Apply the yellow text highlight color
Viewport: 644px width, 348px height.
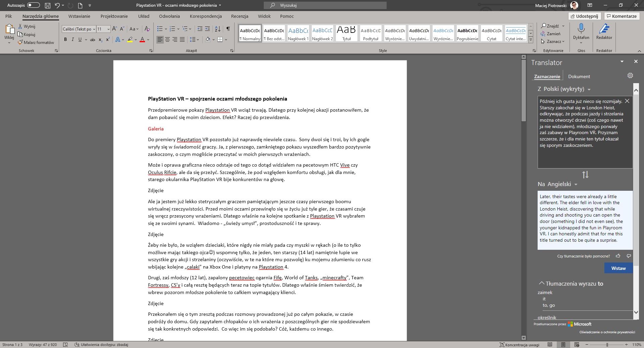tap(130, 40)
